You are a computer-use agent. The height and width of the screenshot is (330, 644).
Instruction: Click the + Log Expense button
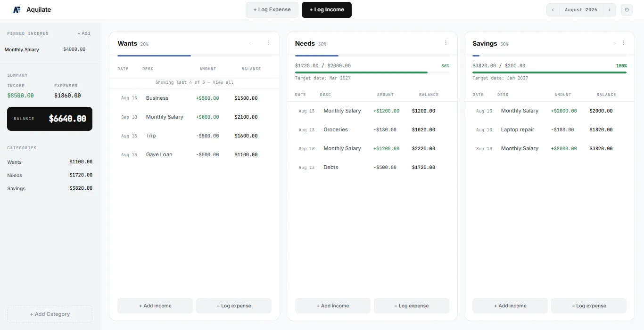pyautogui.click(x=272, y=10)
